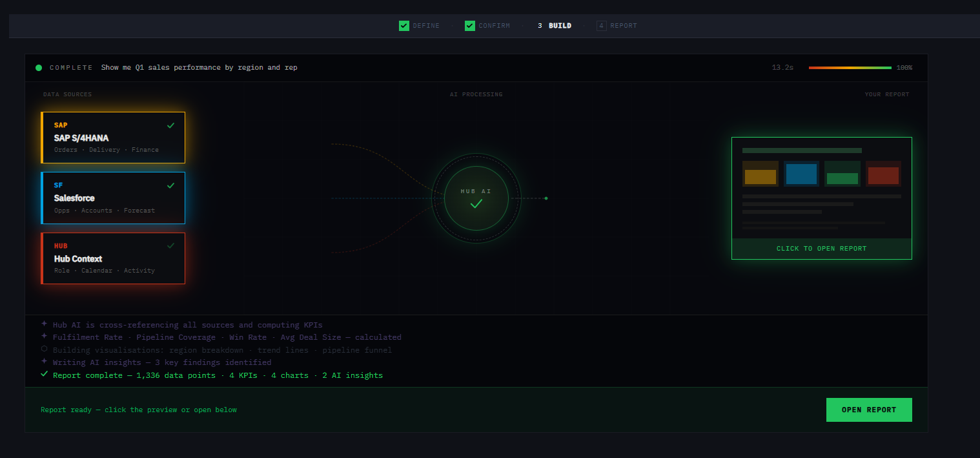Click the Role · Calendar · Activity text
The image size is (980, 458).
click(x=105, y=271)
